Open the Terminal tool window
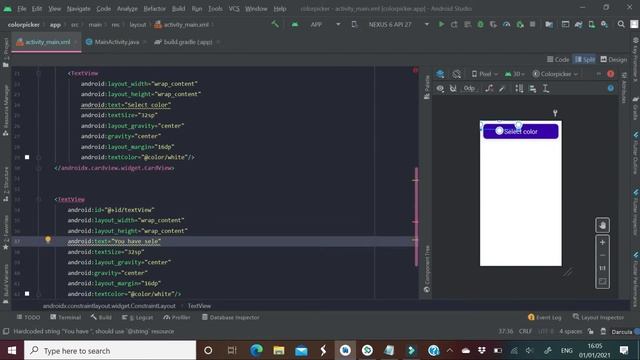 (x=66, y=317)
